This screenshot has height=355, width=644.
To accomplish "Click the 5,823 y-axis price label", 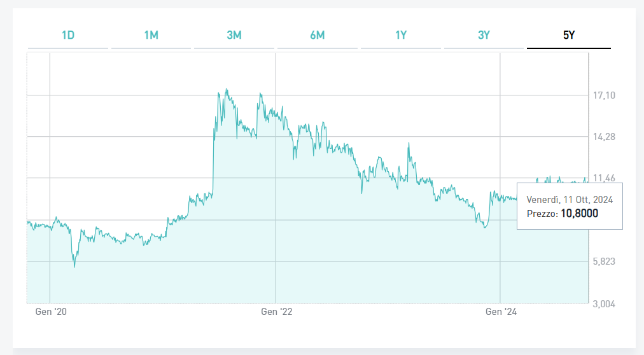I will click(x=604, y=261).
